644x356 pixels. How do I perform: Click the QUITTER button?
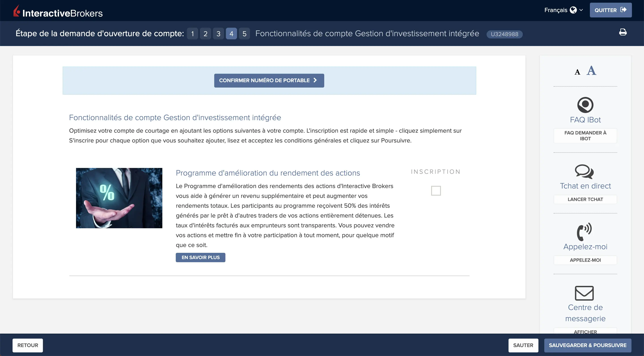click(x=610, y=10)
